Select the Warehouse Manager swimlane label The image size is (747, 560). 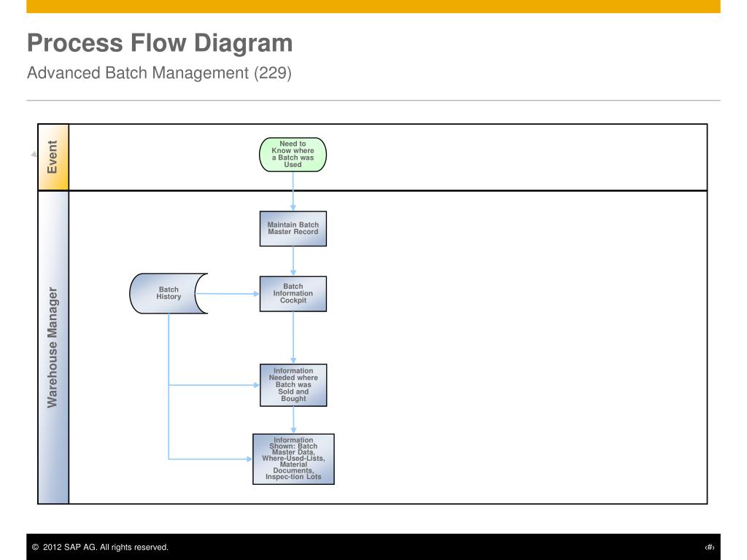pyautogui.click(x=53, y=348)
